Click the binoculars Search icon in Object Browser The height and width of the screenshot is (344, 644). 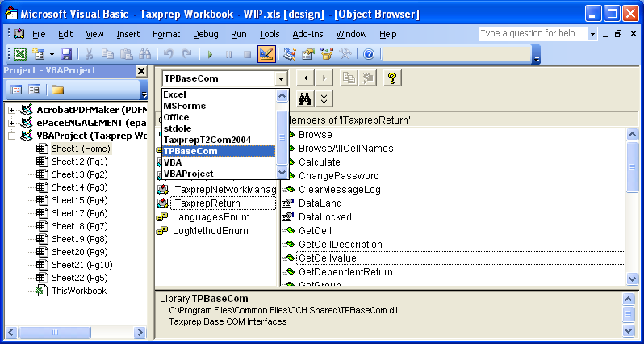[x=305, y=99]
